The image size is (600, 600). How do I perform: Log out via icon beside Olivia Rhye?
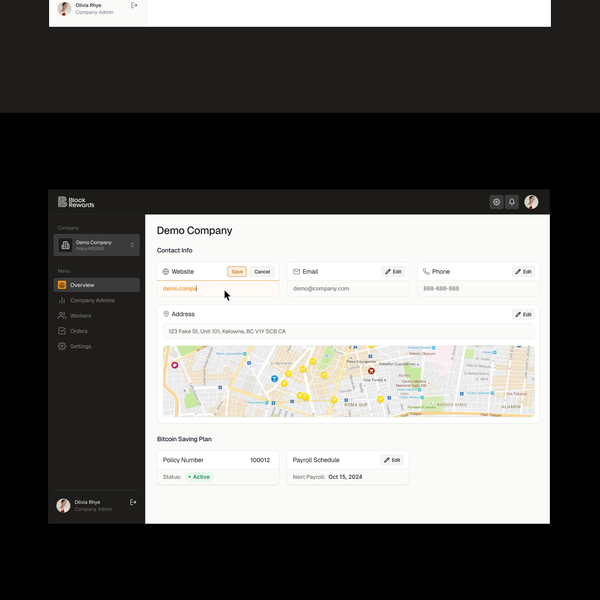point(133,502)
